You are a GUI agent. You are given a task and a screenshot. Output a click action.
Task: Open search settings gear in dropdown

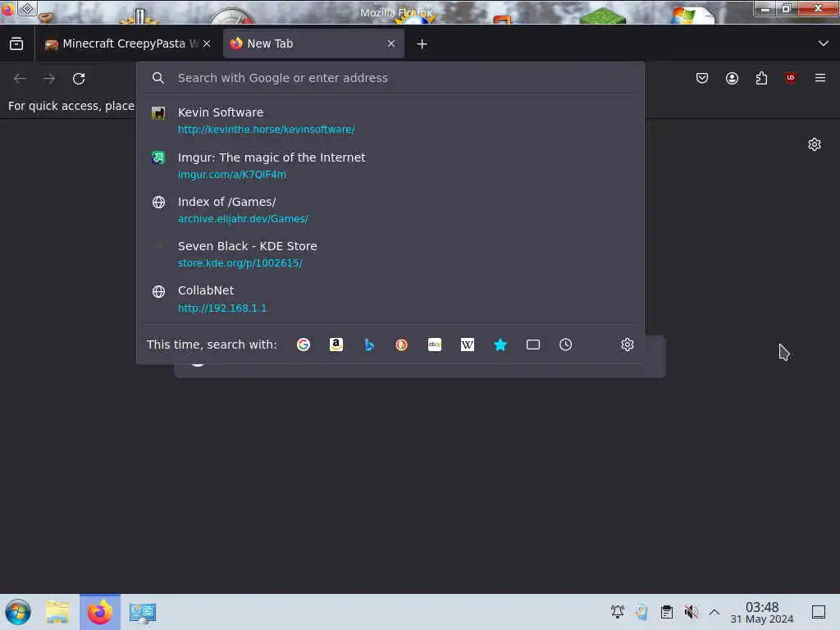click(x=628, y=345)
